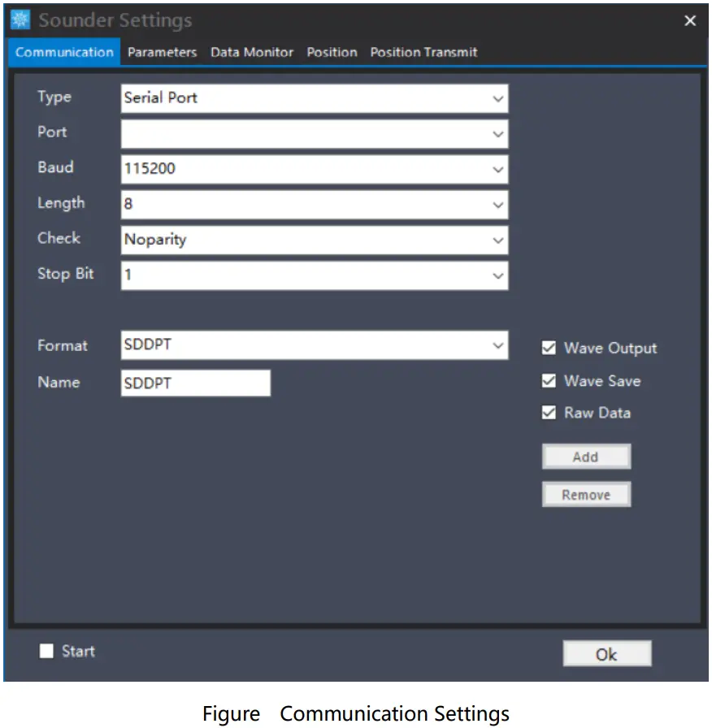Select the Position tab
The image size is (712, 728).
coord(332,52)
